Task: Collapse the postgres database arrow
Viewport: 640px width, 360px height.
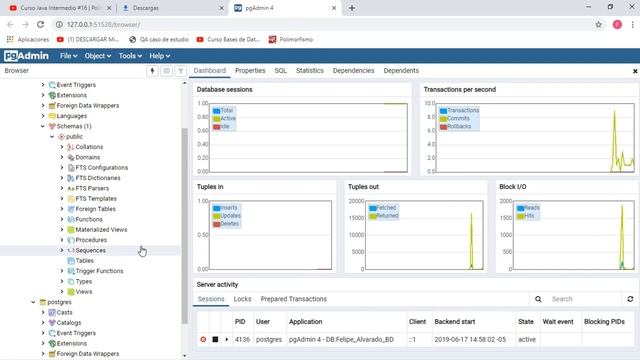Action: coord(33,302)
